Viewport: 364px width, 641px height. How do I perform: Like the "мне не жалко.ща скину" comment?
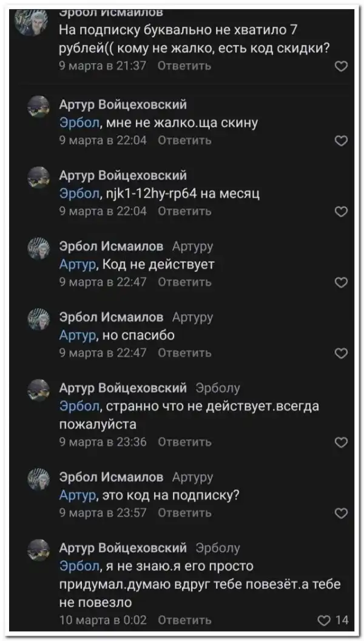[342, 141]
